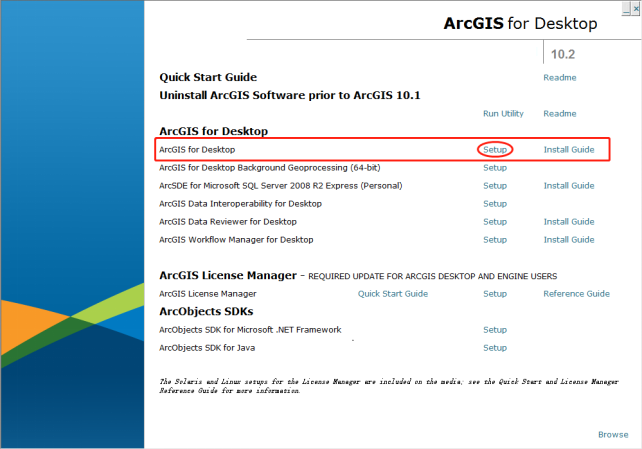Open Install Guide for ArcSDE SQL Server
The width and height of the screenshot is (642, 449).
point(569,185)
